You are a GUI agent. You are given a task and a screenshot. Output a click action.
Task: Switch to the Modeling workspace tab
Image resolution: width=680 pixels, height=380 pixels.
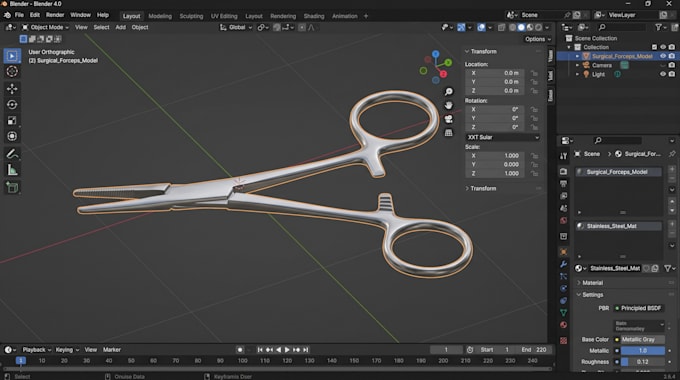click(160, 16)
